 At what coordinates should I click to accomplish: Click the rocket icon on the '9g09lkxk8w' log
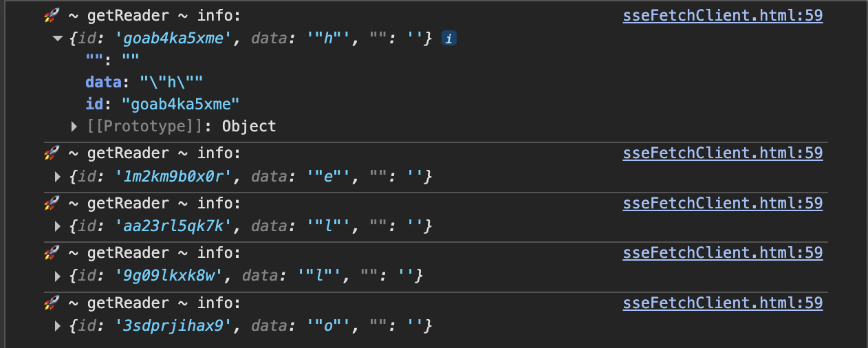point(52,253)
